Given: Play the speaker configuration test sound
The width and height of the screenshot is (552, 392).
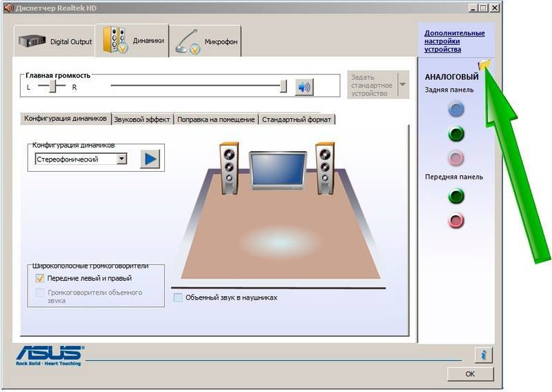Looking at the screenshot, I should [x=150, y=159].
